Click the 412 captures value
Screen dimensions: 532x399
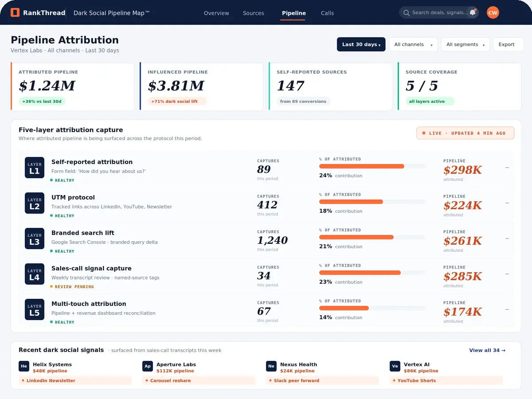pos(267,205)
